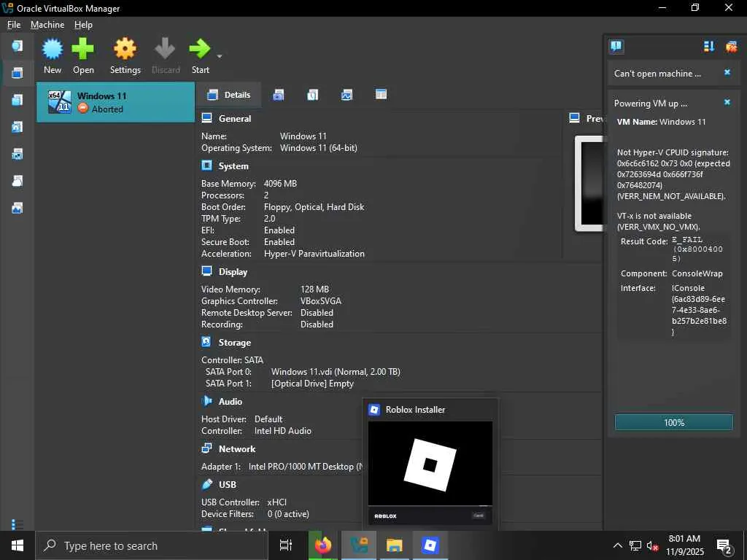The image size is (747, 560).
Task: Click the System section header
Action: (x=233, y=166)
